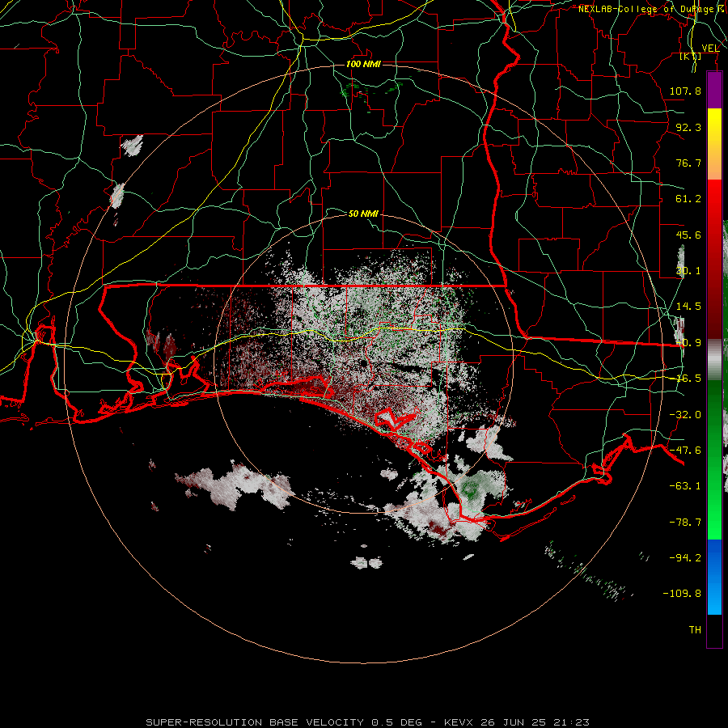Click the 50 NMI range ring label
Screen dimensions: 728x728
[x=363, y=214]
